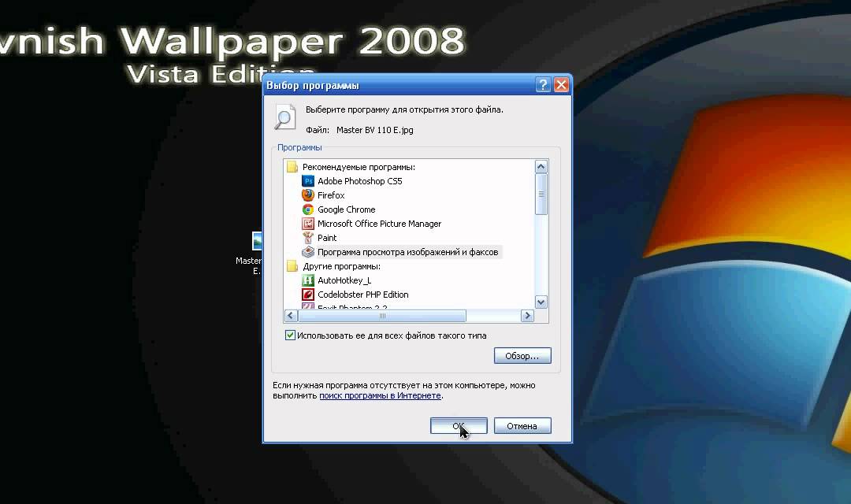Click the other programs folder icon
851x504 pixels.
tap(292, 266)
